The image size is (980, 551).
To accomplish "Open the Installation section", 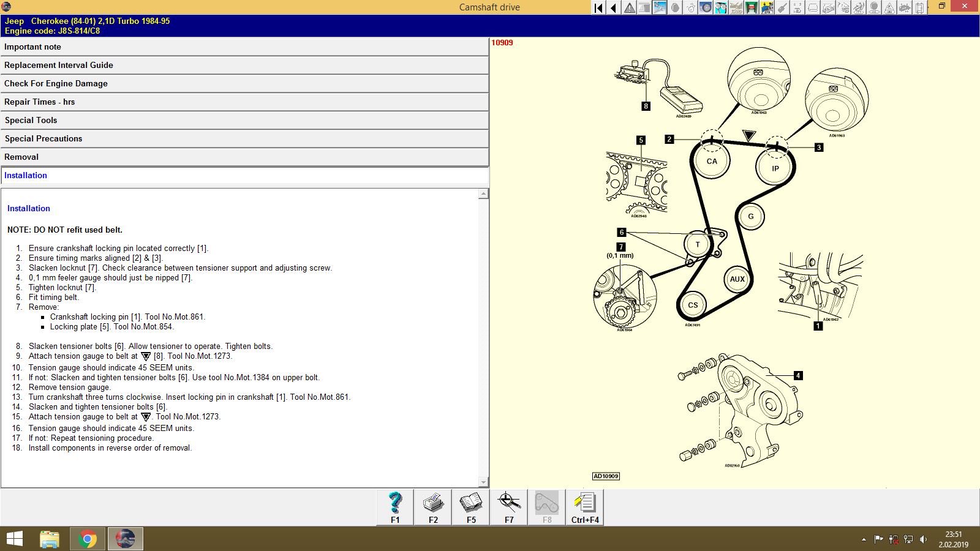I will tap(26, 175).
